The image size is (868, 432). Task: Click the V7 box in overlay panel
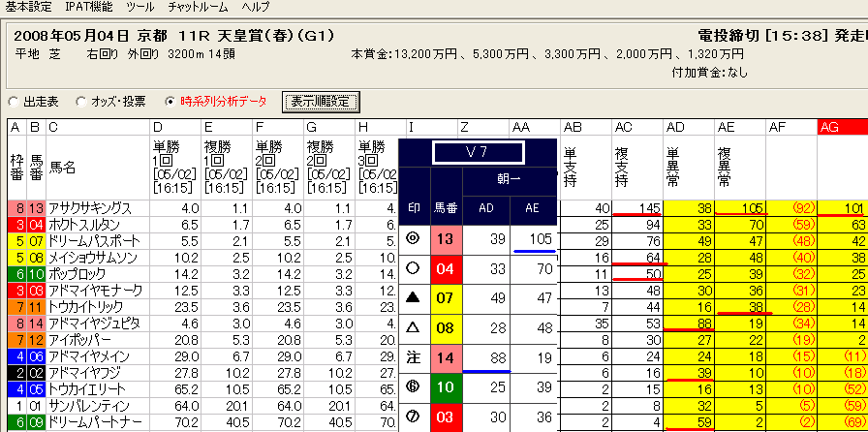[x=478, y=153]
